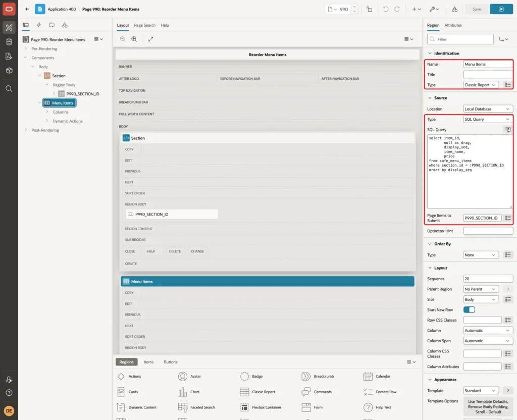The width and height of the screenshot is (517, 420).
Task: Open App Builder from the sidebar
Action: (x=9, y=28)
